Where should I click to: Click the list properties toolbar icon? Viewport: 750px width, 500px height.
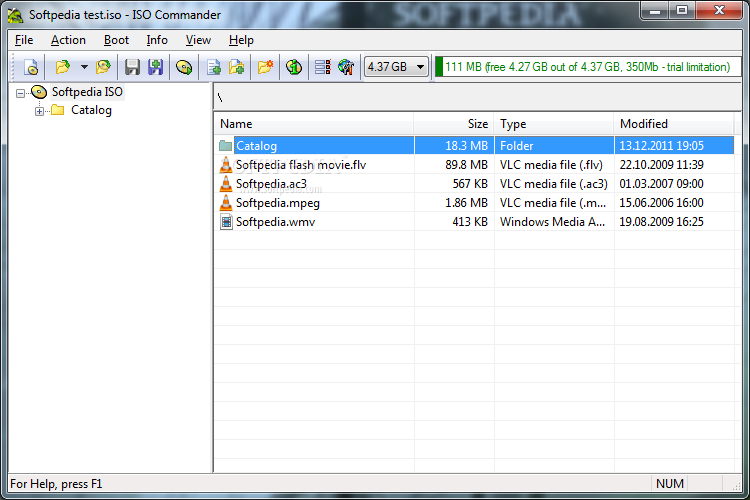tap(322, 67)
